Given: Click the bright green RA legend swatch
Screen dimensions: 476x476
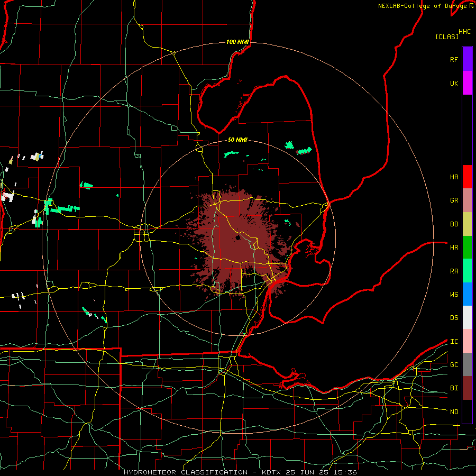Looking at the screenshot, I should (x=467, y=271).
